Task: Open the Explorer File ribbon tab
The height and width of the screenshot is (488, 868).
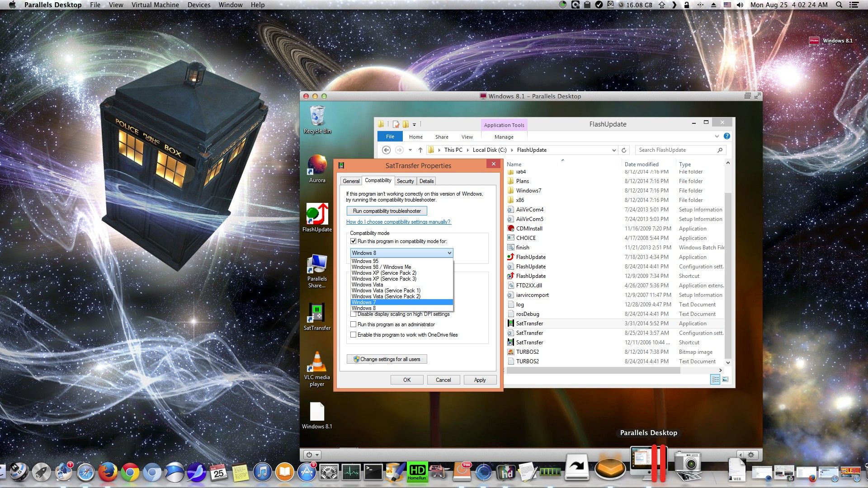Action: 390,137
